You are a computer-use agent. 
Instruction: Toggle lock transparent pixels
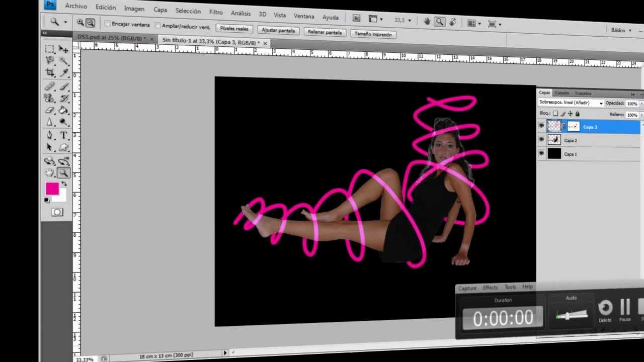tap(555, 114)
